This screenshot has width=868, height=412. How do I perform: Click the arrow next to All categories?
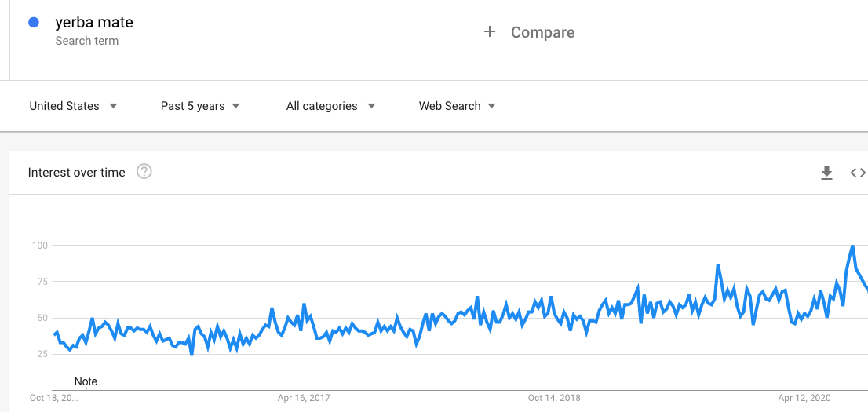(x=371, y=106)
